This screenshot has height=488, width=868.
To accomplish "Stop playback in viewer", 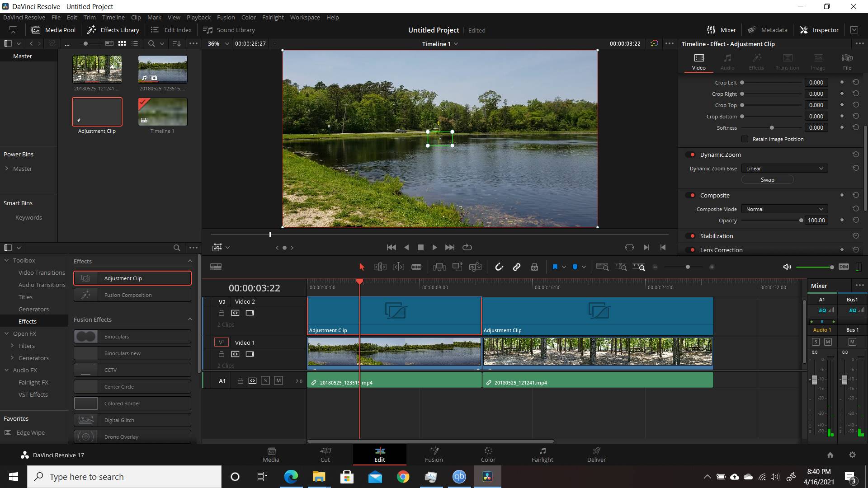I will (x=420, y=247).
